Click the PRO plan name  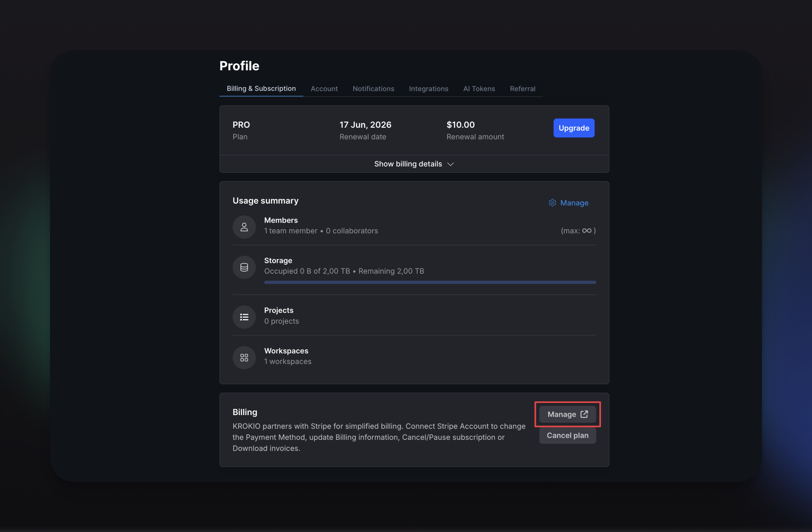tap(241, 125)
